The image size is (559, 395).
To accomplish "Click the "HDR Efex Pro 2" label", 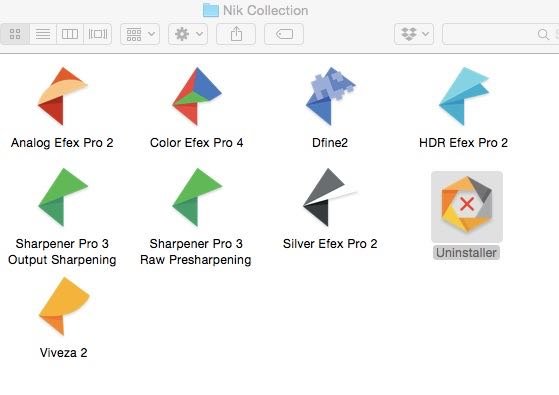I will (x=463, y=143).
